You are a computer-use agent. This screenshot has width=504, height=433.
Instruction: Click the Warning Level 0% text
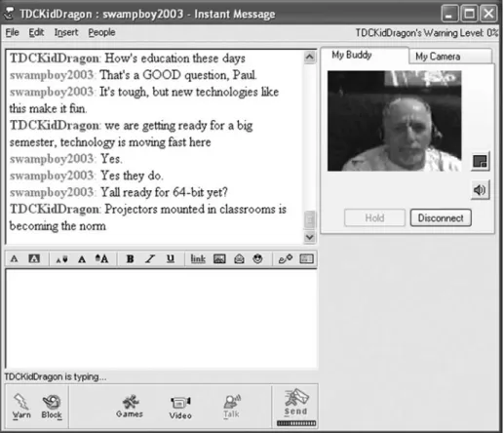point(427,33)
